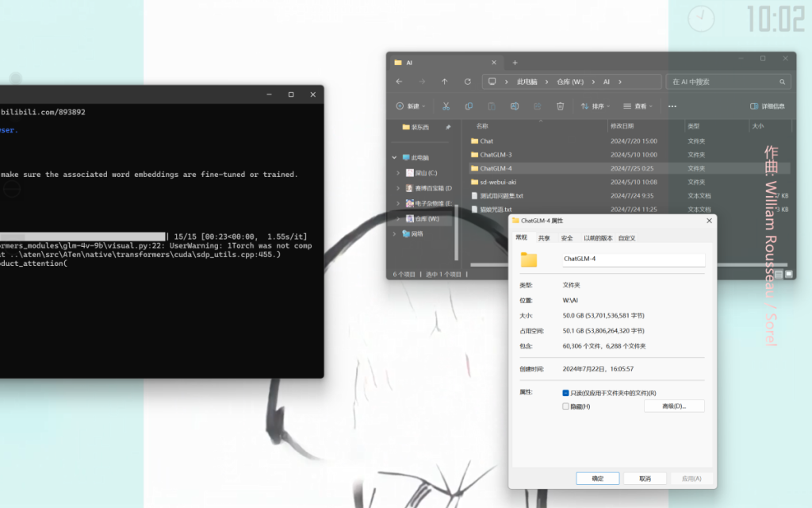The height and width of the screenshot is (508, 812).
Task: Click the 确定 button in Properties dialog
Action: click(597, 479)
